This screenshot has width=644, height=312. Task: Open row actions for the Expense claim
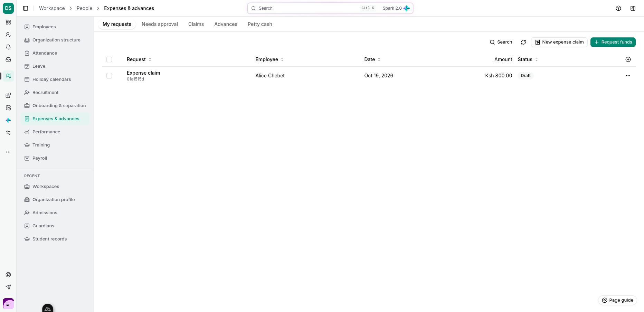tap(628, 76)
